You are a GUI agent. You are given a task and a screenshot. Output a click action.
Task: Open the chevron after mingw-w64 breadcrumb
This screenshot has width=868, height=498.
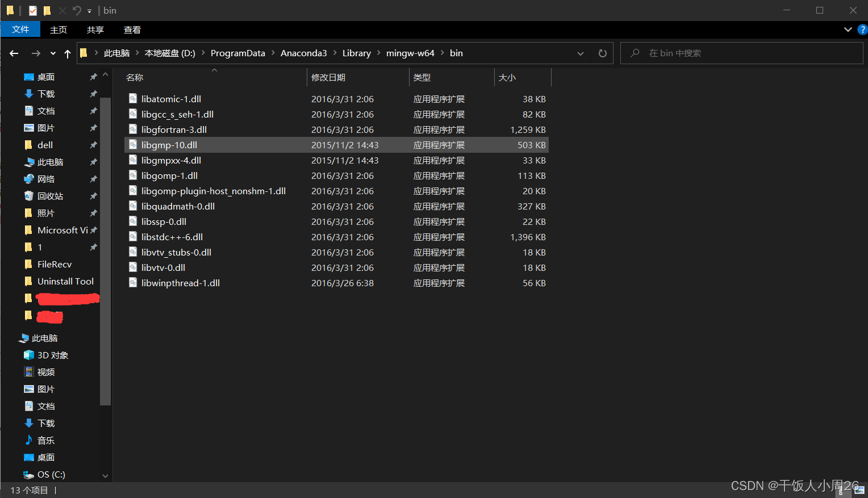pyautogui.click(x=443, y=53)
